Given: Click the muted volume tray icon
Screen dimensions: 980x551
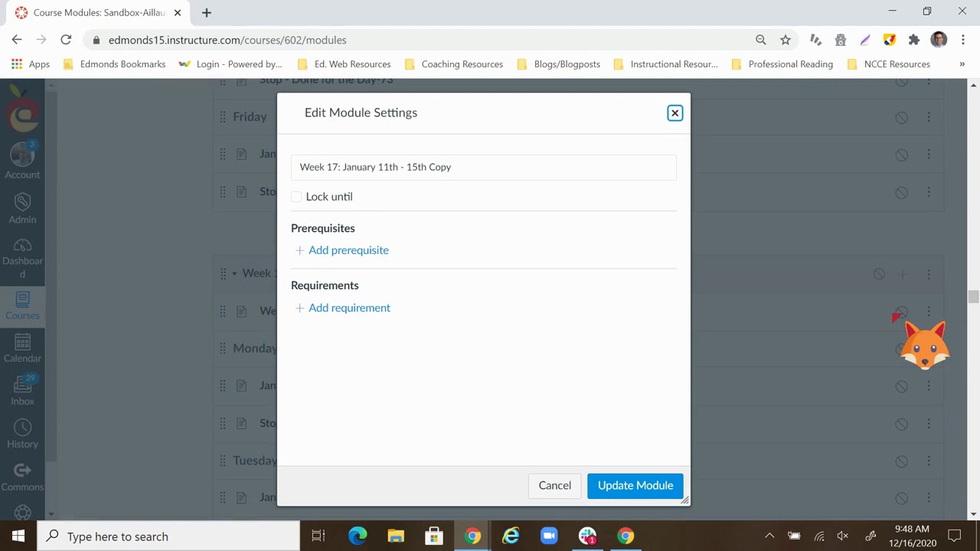Looking at the screenshot, I should tap(843, 536).
